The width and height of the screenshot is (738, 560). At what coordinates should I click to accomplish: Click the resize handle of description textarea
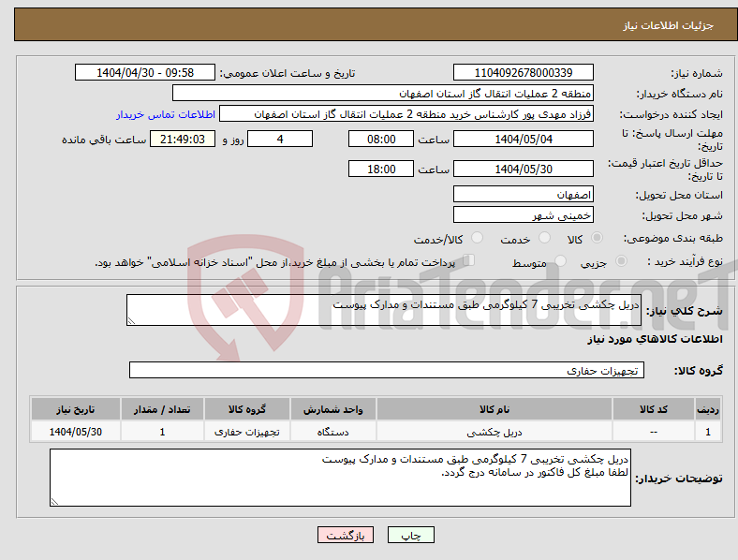[x=131, y=321]
